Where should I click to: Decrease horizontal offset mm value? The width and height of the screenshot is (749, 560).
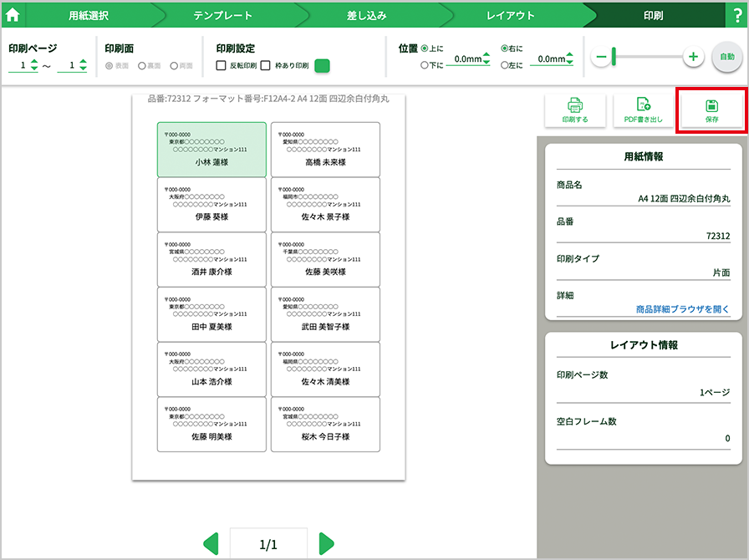[x=569, y=62]
